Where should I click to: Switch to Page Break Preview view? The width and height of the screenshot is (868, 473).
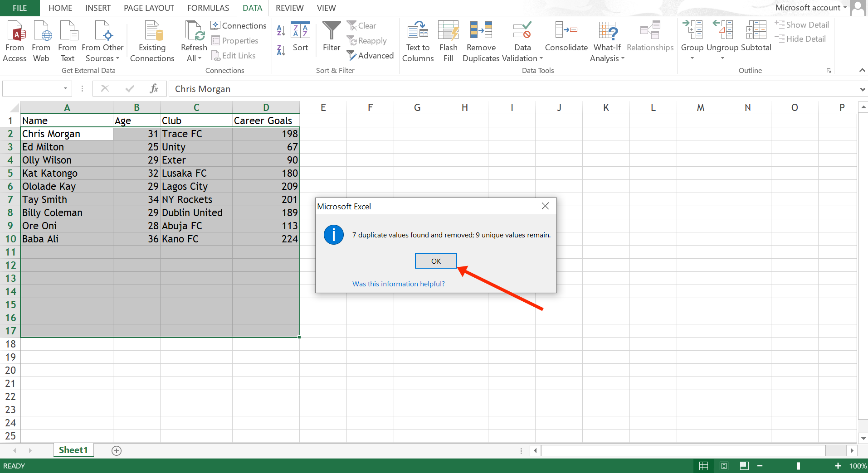pyautogui.click(x=744, y=466)
